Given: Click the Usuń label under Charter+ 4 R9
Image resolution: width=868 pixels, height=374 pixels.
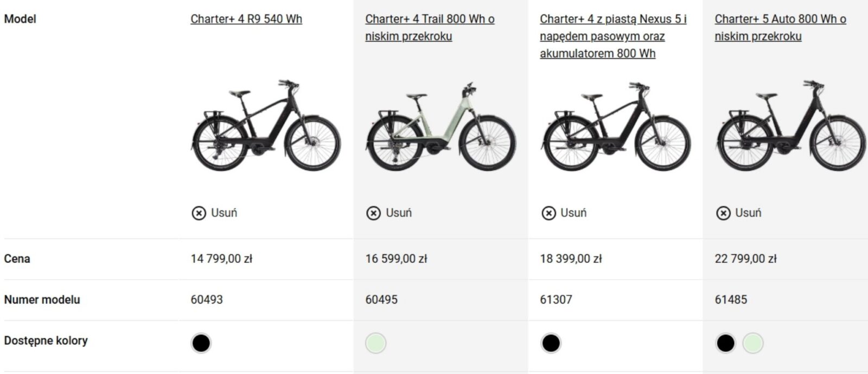Looking at the screenshot, I should coord(224,213).
